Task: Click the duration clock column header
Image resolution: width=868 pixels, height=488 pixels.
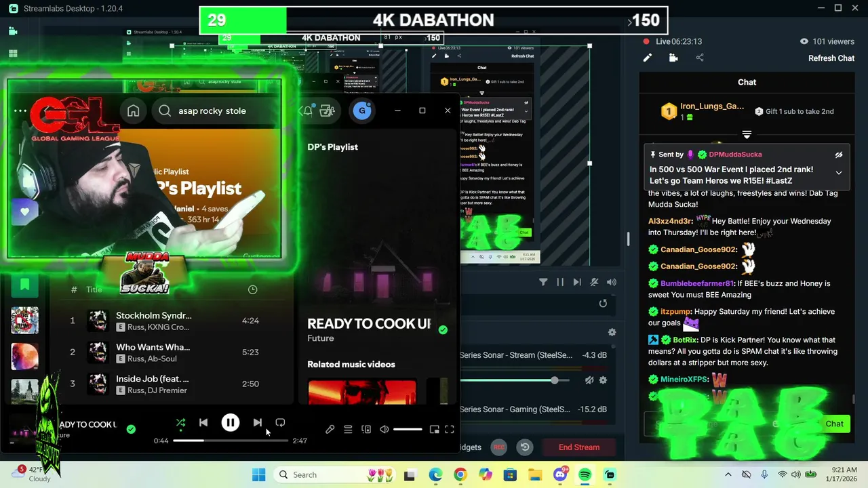Action: 252,289
